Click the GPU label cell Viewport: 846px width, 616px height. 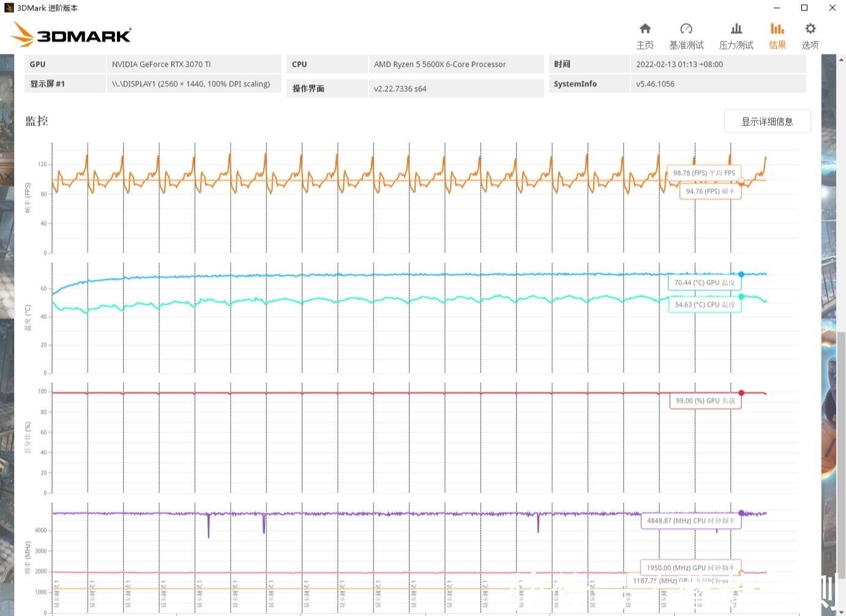tap(65, 64)
